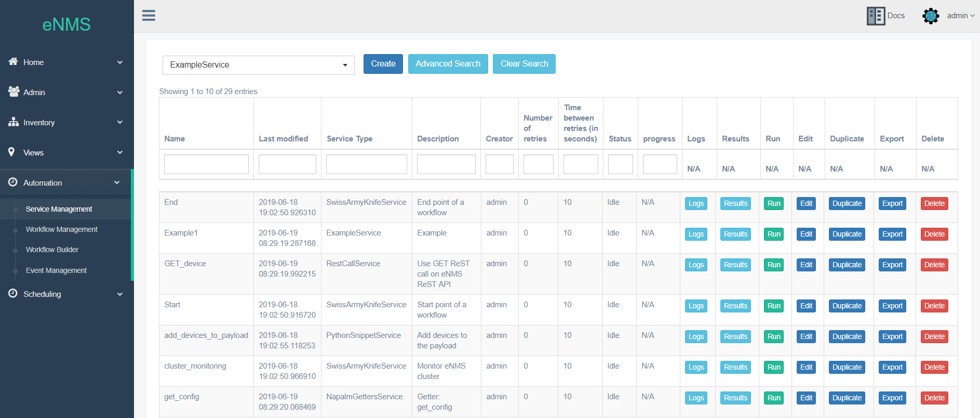This screenshot has height=418, width=980.
Task: Delete the Example1 service
Action: click(934, 234)
